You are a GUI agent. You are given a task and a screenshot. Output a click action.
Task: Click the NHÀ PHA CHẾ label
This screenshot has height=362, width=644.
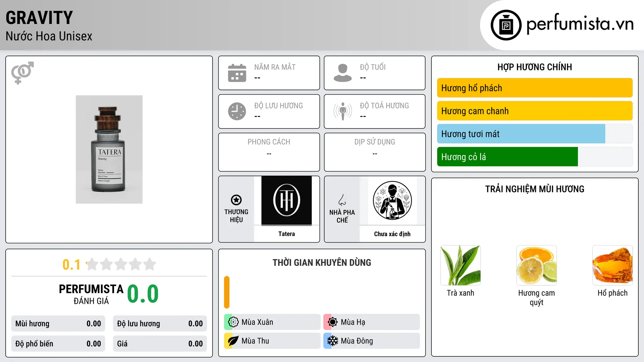point(342,216)
